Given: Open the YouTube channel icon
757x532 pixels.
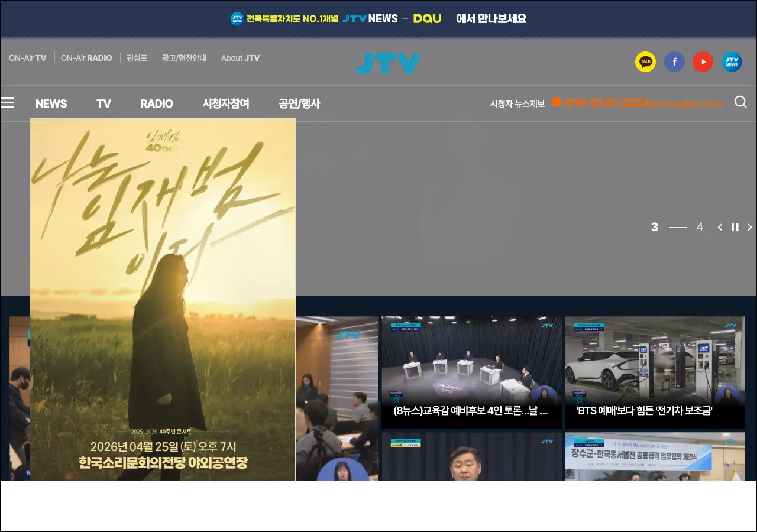Looking at the screenshot, I should pos(703,61).
